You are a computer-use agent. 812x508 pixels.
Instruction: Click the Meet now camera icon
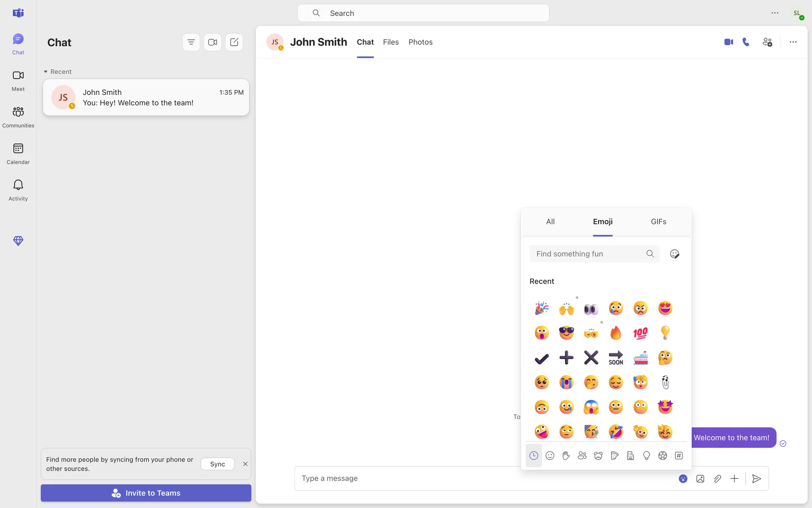[212, 42]
